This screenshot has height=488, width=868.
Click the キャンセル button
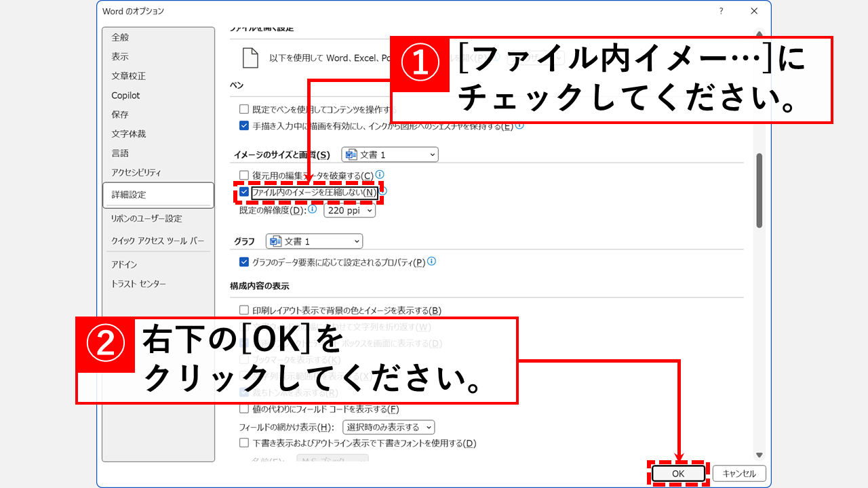point(739,474)
